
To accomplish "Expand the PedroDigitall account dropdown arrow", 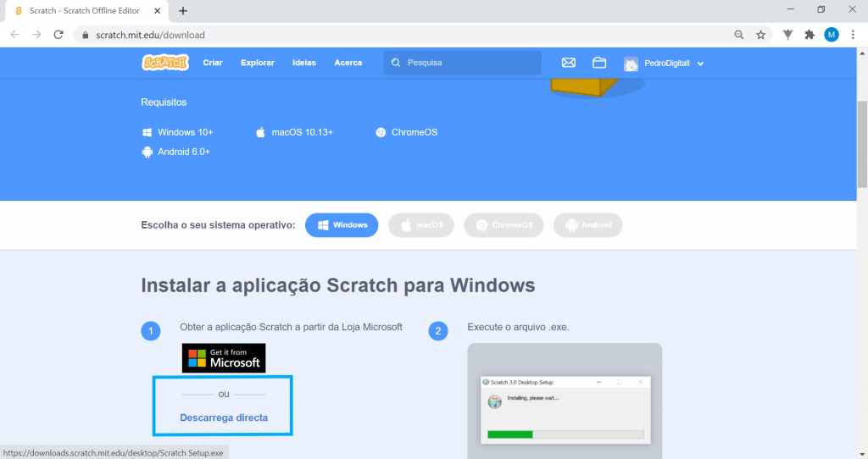I will 700,64.
